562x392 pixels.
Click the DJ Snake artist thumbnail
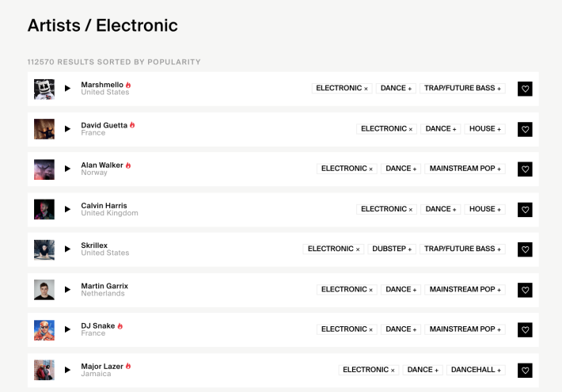(x=44, y=330)
